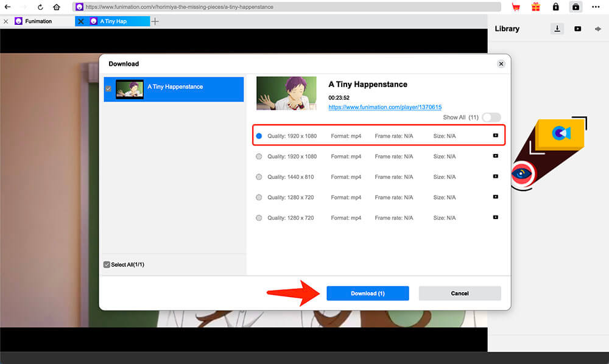Close the Download dialog
Viewport: 609px width, 364px height.
[x=501, y=64]
